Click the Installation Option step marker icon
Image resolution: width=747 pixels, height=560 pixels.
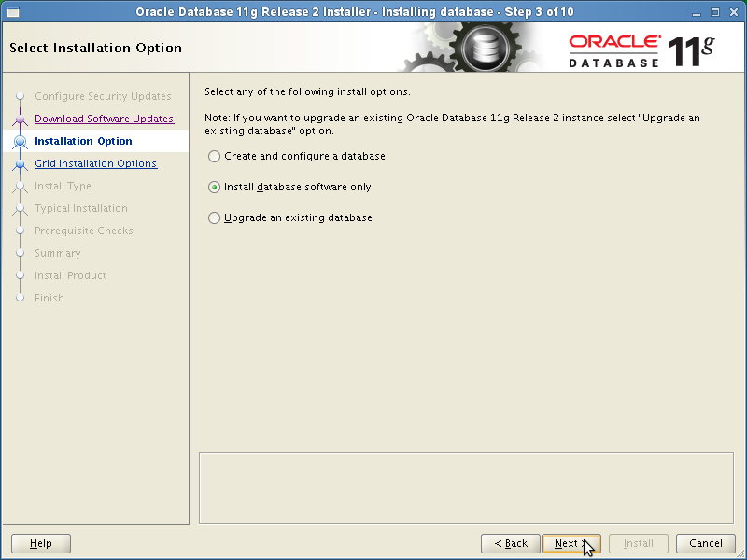(x=20, y=142)
